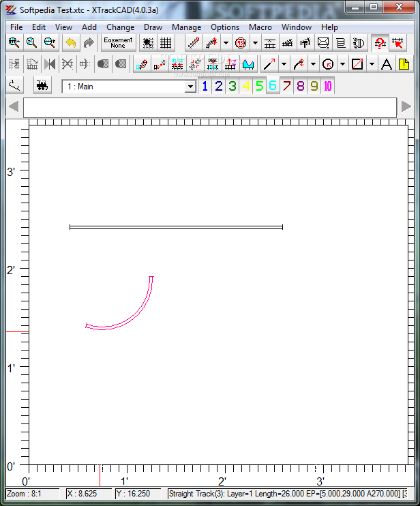Undo the last action
420x506 pixels.
click(x=71, y=42)
